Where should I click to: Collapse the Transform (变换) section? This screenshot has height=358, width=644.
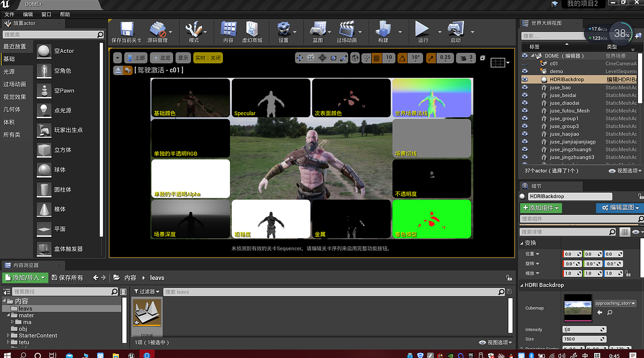[521, 243]
